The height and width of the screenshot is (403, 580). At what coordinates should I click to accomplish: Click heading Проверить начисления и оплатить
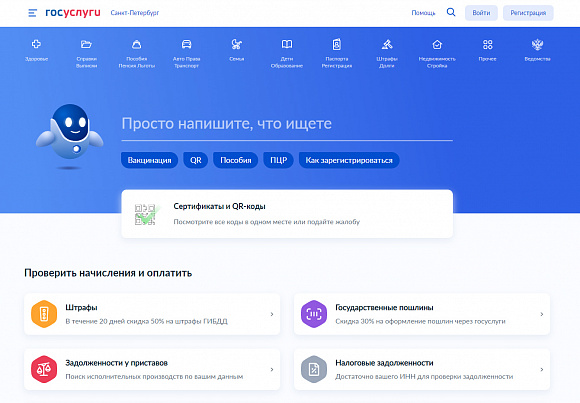tap(108, 273)
